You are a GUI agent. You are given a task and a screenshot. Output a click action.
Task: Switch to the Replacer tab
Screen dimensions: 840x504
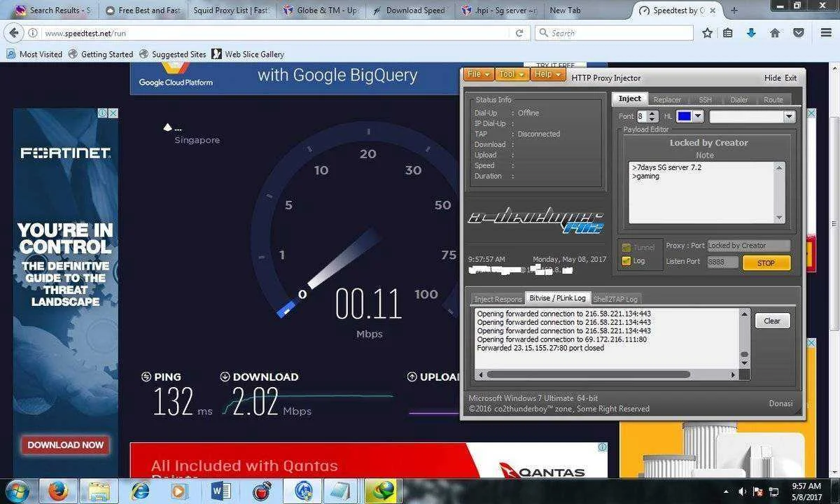[667, 99]
